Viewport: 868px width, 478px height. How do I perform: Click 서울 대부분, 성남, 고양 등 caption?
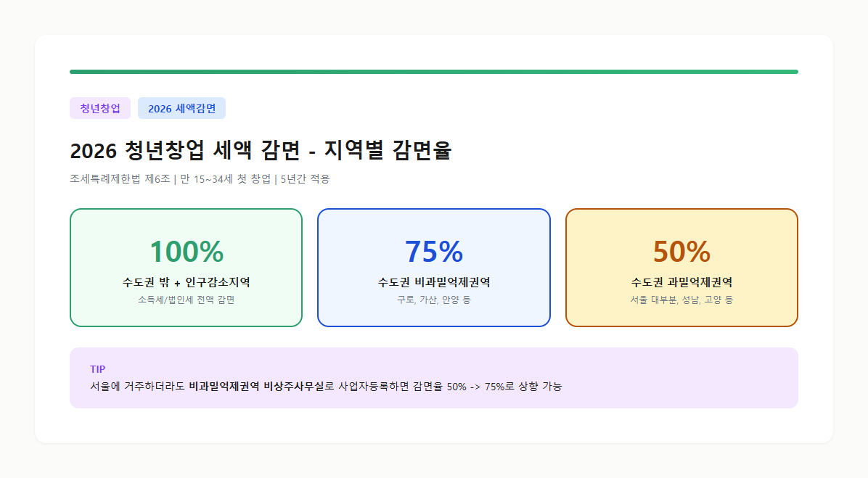(681, 300)
